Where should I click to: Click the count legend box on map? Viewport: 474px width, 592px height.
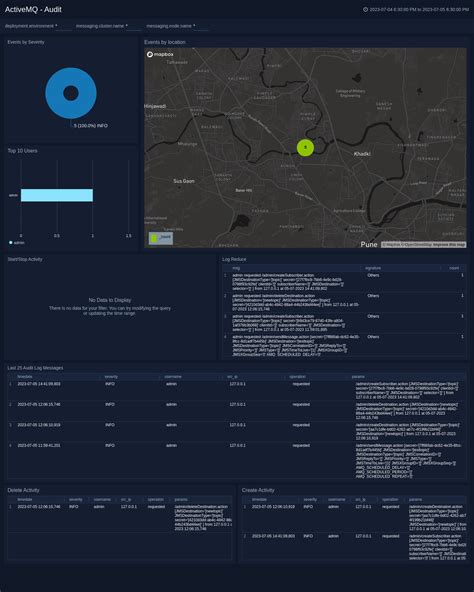(x=161, y=238)
